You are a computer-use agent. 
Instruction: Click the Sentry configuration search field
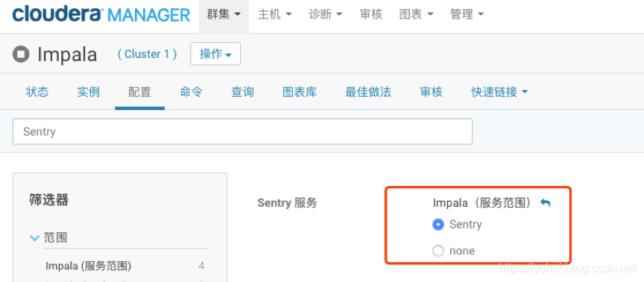tap(242, 132)
